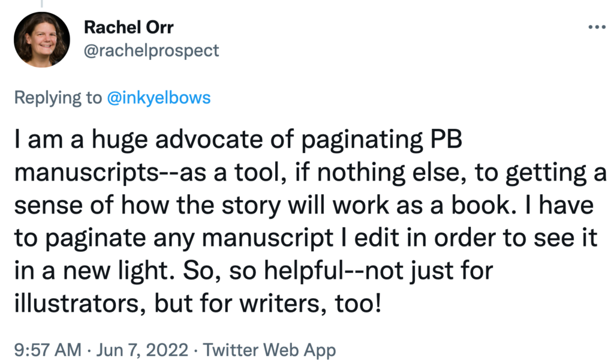The image size is (614, 364).
Task: Open the @inkyelbows mention link
Action: tap(158, 98)
